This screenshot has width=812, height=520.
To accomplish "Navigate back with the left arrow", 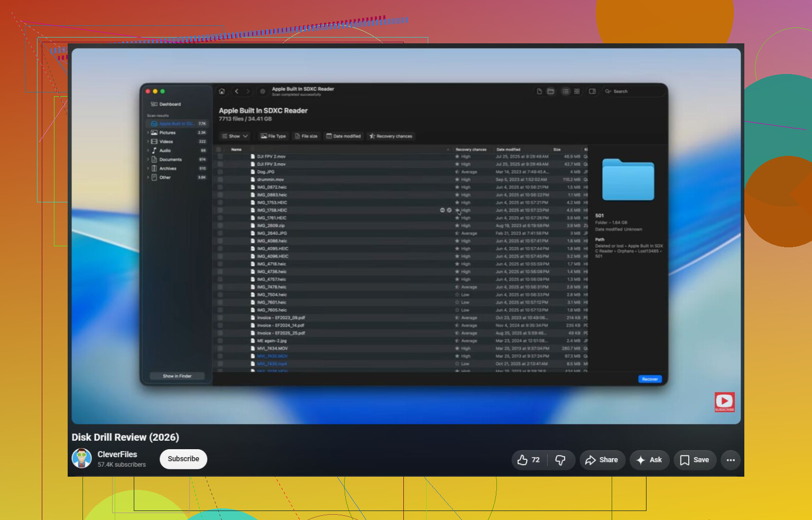I will pos(236,91).
